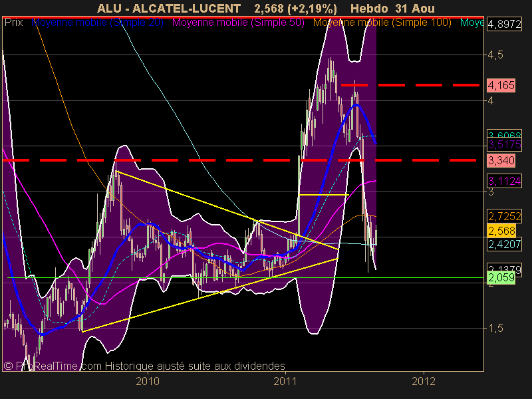Click the Hebdo timeframe label
Viewport: 532px width, 399px height.
tap(369, 8)
